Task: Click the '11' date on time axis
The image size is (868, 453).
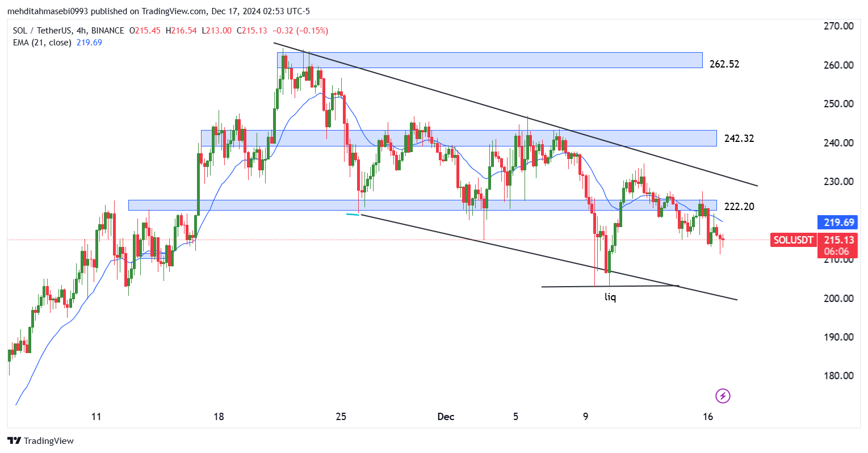Action: (96, 417)
